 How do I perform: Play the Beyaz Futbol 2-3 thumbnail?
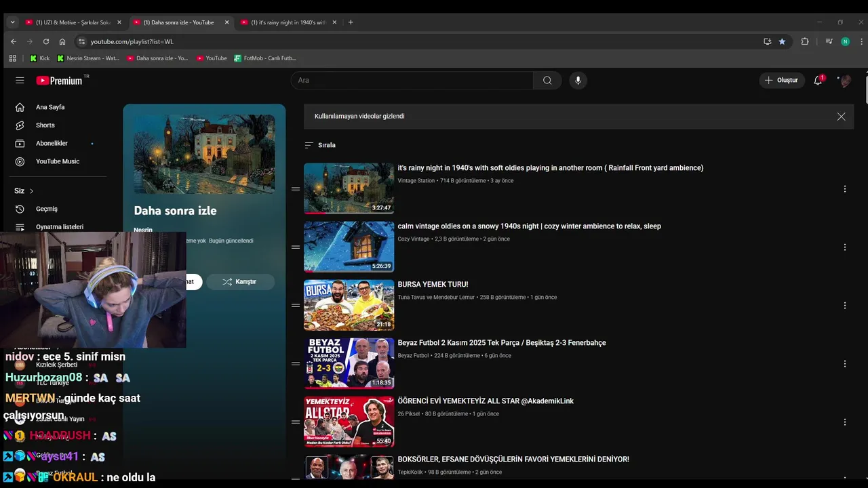click(x=349, y=363)
